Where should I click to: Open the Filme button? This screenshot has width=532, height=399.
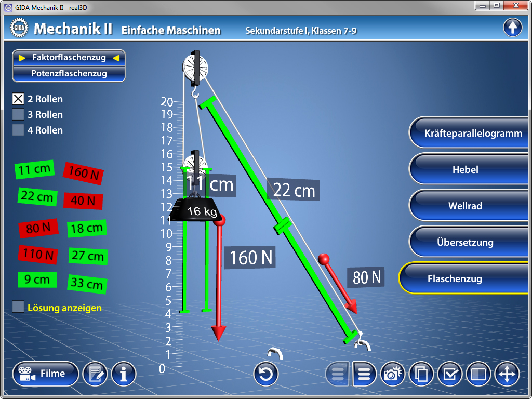pos(46,374)
